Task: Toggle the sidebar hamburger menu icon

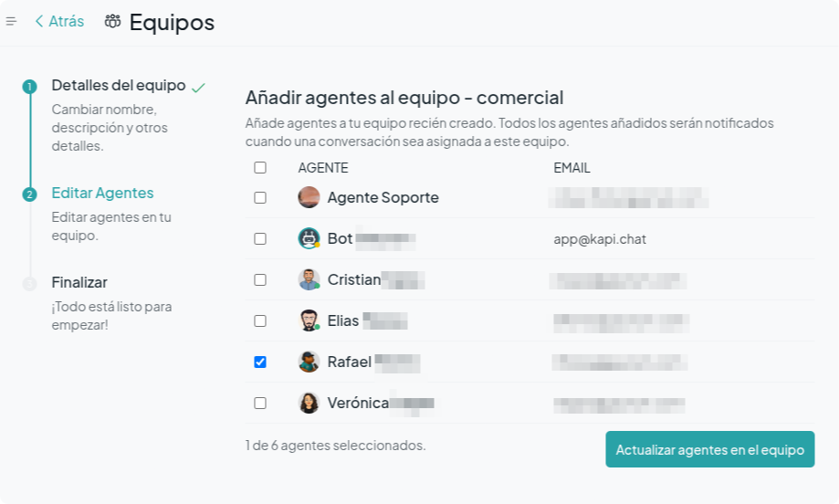Action: [x=11, y=21]
